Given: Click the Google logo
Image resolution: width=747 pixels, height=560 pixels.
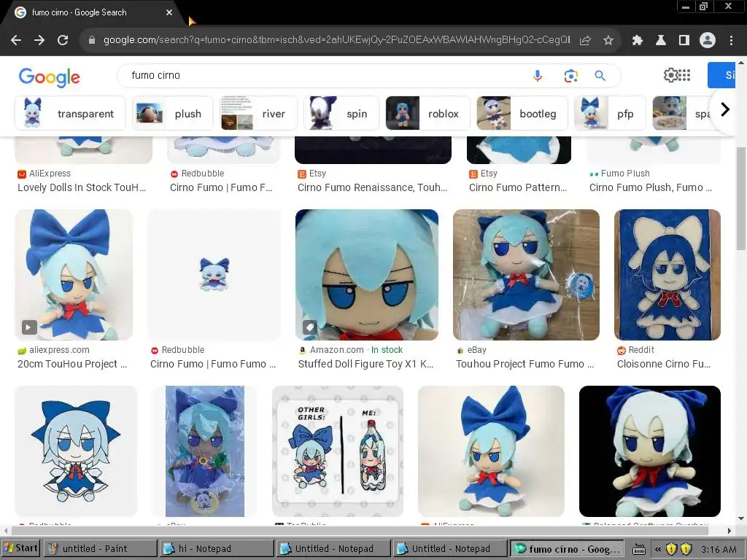Looking at the screenshot, I should (x=50, y=77).
